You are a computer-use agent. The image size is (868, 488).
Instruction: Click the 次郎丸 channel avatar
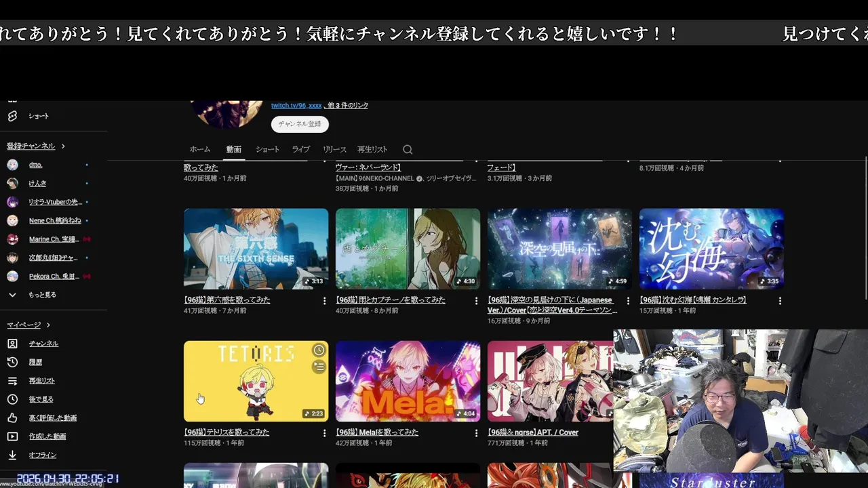[x=12, y=258]
